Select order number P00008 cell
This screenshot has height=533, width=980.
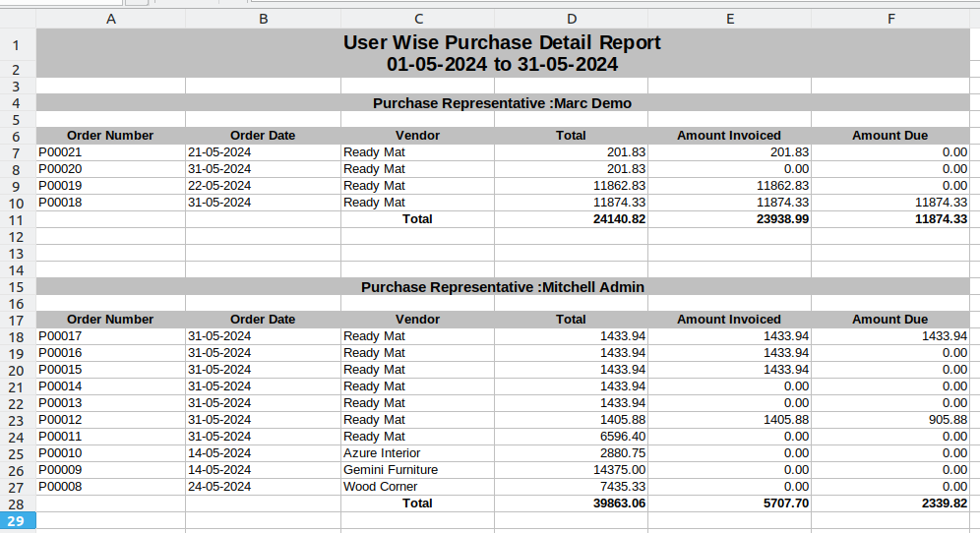click(110, 487)
